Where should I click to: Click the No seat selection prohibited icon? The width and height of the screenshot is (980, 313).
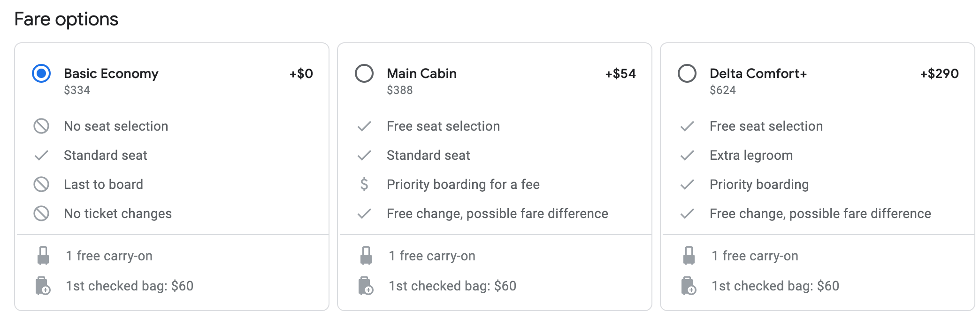point(41,126)
